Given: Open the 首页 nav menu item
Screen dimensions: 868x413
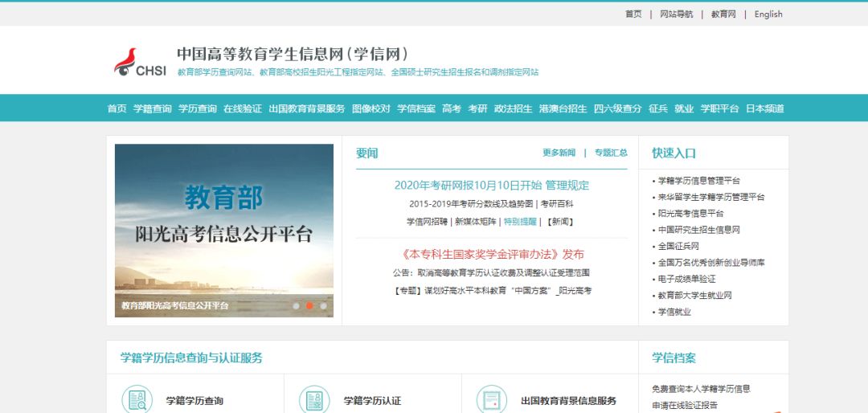Looking at the screenshot, I should coord(117,108).
